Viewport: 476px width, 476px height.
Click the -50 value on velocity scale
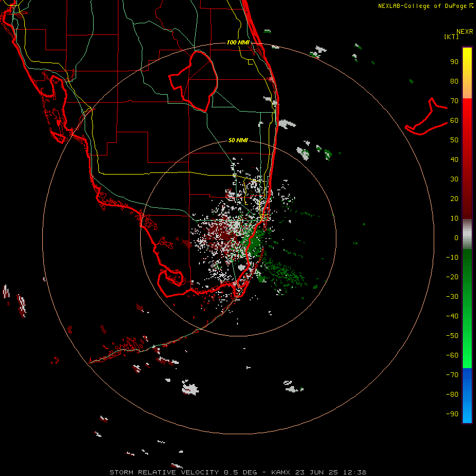452,336
